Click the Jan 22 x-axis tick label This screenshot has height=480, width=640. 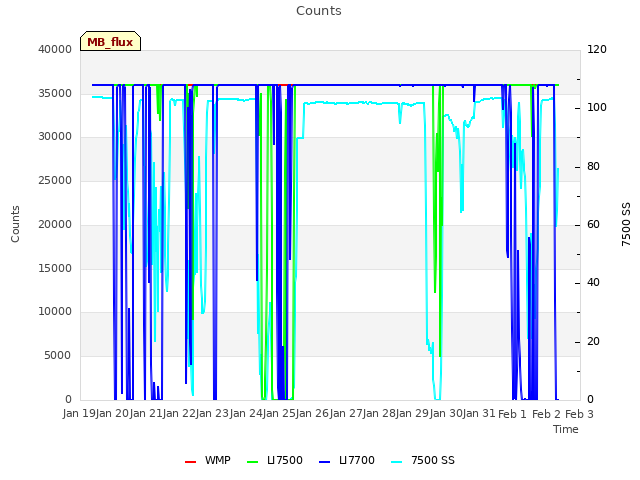(180, 413)
